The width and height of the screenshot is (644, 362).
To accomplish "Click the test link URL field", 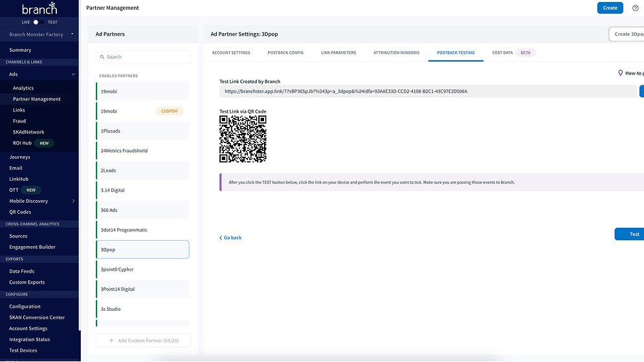I will click(428, 91).
